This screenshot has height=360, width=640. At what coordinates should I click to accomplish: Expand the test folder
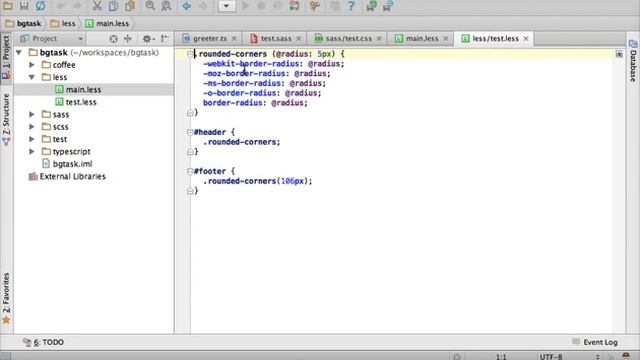pos(32,139)
